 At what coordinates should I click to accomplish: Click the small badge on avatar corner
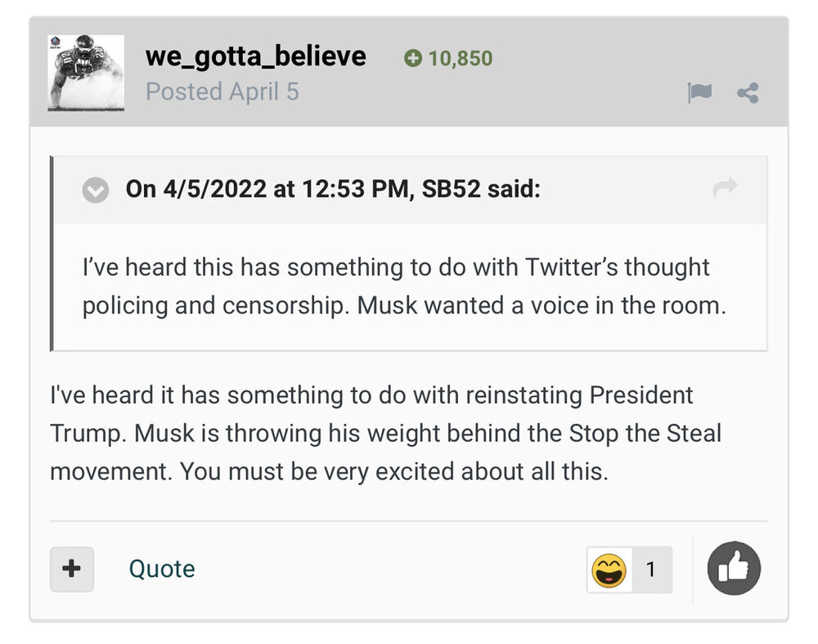[x=59, y=43]
